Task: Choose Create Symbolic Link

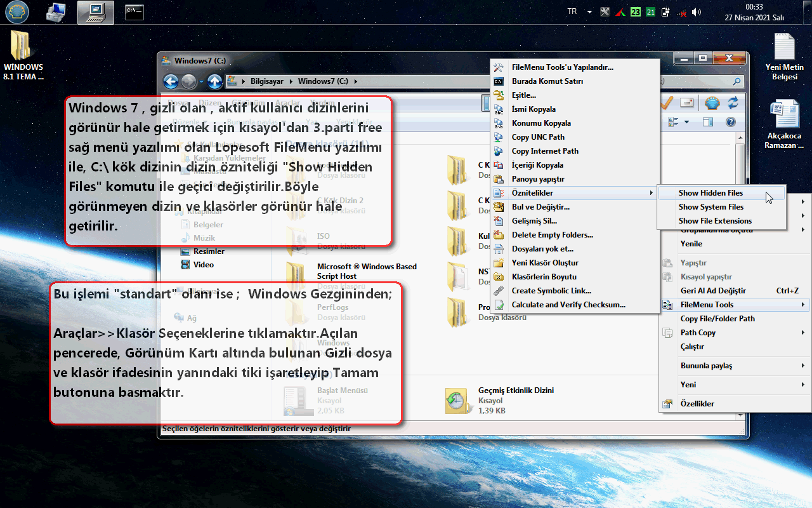Action: tap(574, 291)
